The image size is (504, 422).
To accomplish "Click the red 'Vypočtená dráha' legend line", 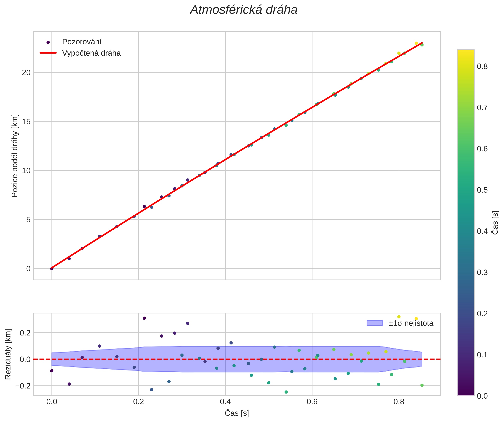I will 48,53.
